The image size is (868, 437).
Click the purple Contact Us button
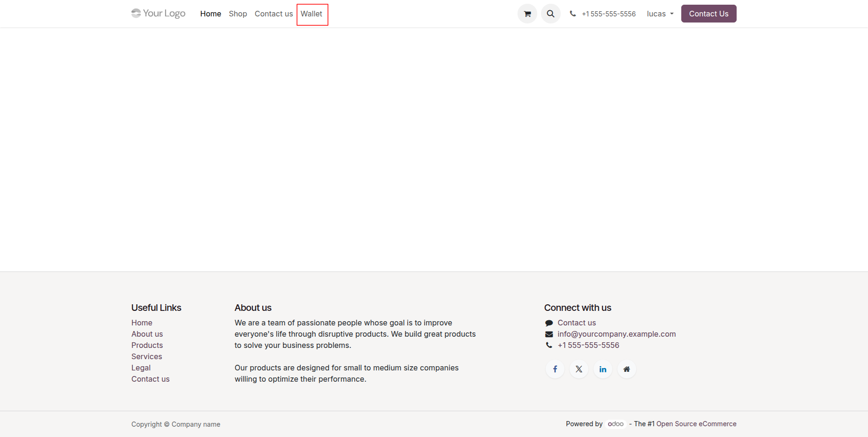(x=709, y=14)
